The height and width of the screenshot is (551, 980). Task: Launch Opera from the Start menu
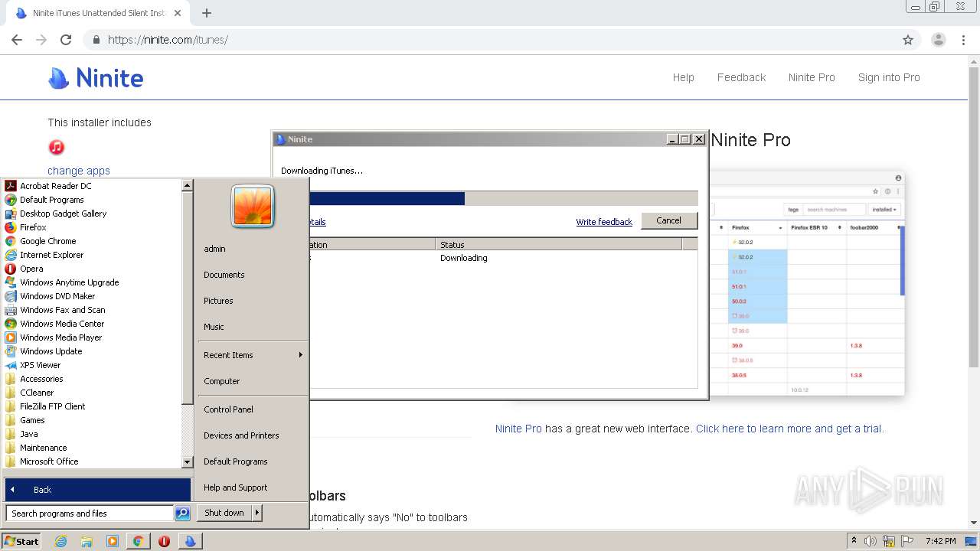pos(31,269)
